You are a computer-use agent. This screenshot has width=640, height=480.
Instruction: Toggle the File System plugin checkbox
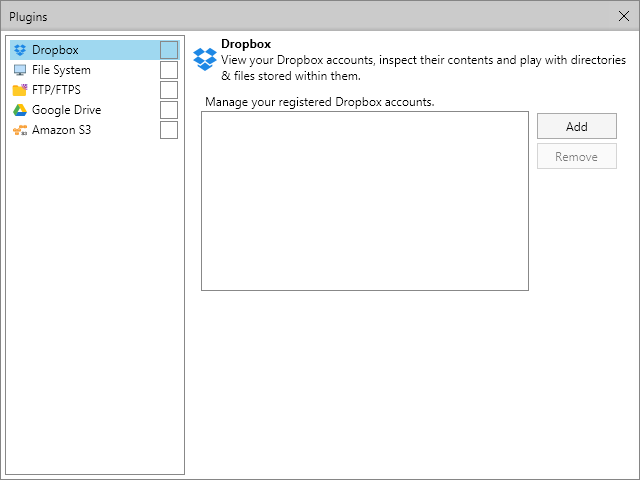pos(169,70)
